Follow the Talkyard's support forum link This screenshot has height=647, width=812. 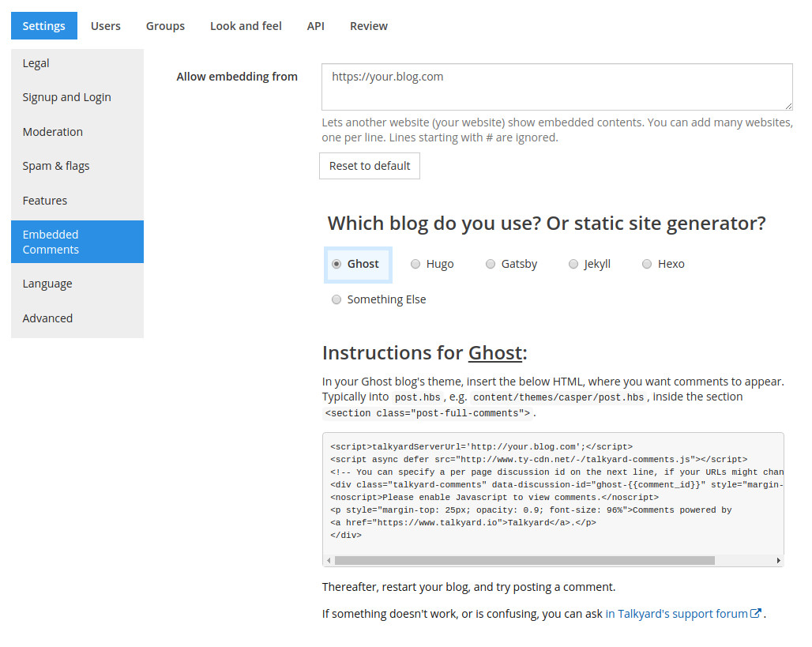point(676,614)
